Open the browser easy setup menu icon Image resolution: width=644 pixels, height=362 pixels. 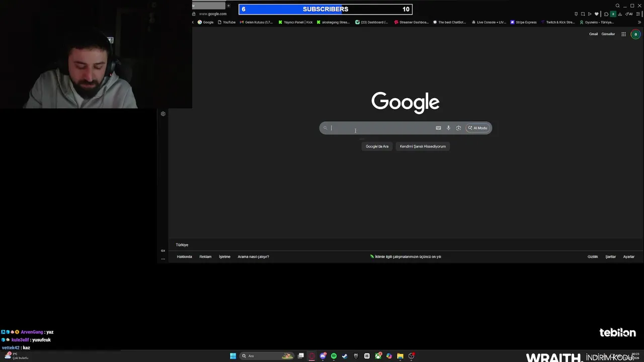pyautogui.click(x=638, y=14)
